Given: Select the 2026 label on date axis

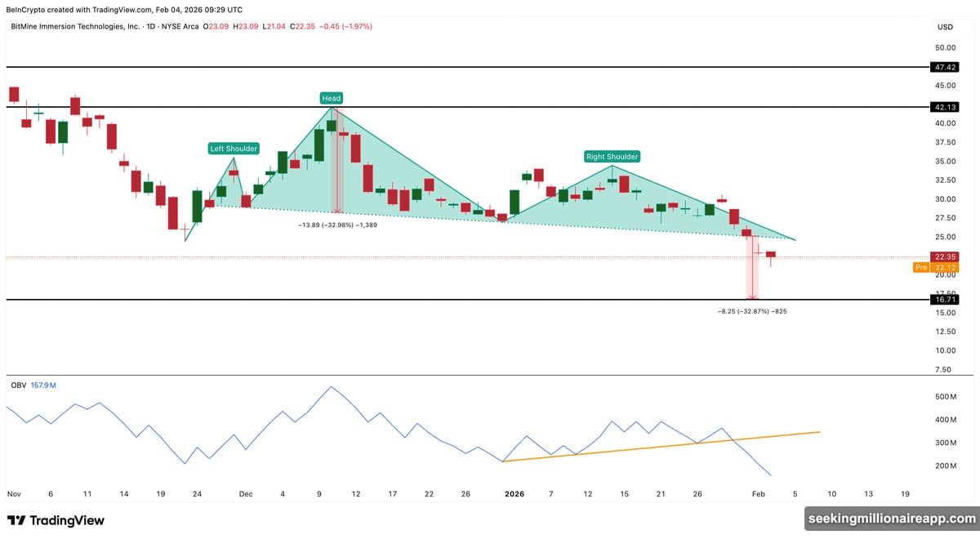Looking at the screenshot, I should tap(514, 494).
